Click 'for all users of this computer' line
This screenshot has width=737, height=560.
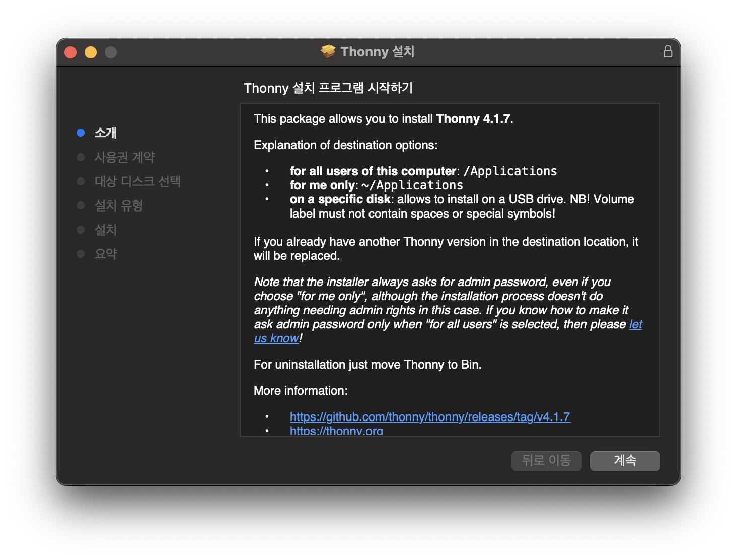[x=423, y=171]
